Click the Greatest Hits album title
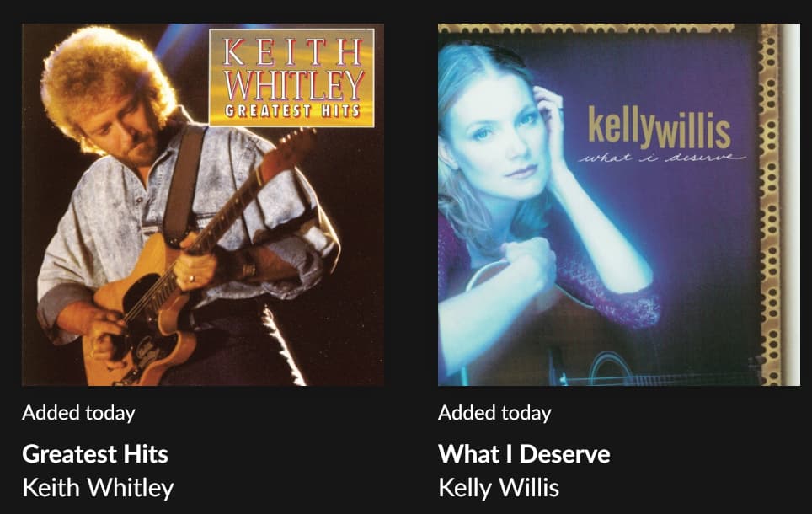 tap(95, 454)
